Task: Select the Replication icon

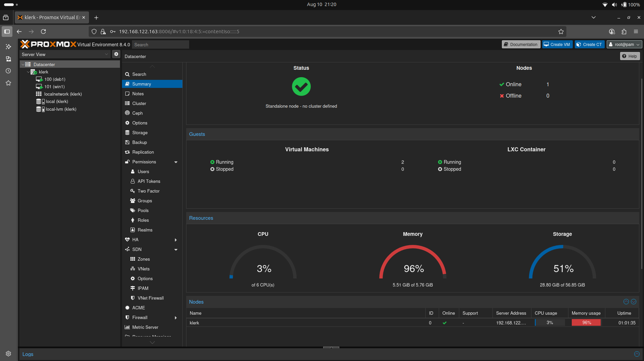Action: point(127,152)
